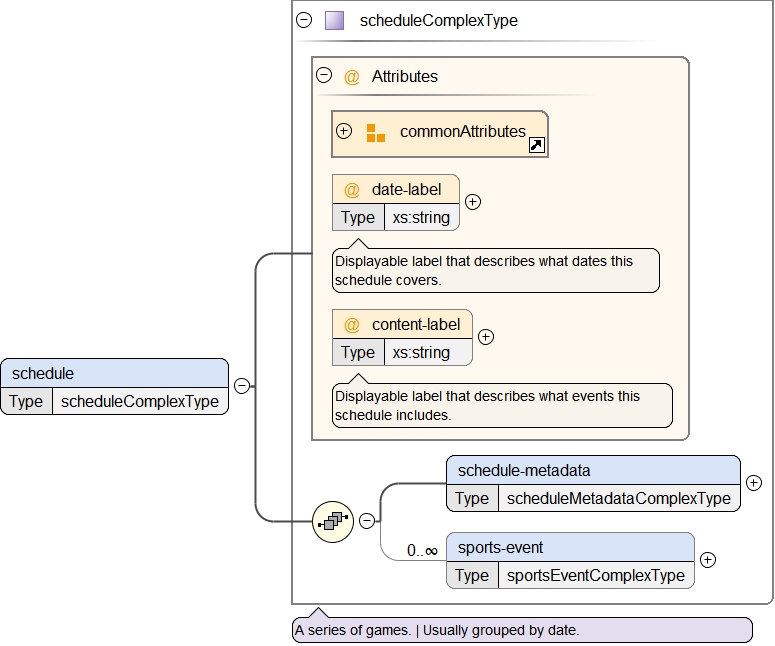This screenshot has height=646, width=775.
Task: Expand the content-label attribute
Action: tap(485, 337)
